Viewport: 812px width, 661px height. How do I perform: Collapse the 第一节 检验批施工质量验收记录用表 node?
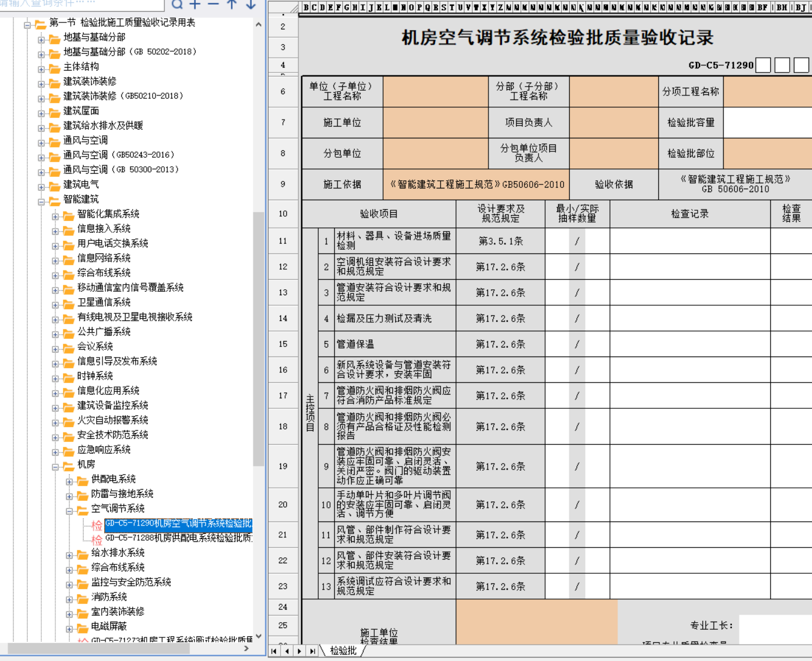27,25
